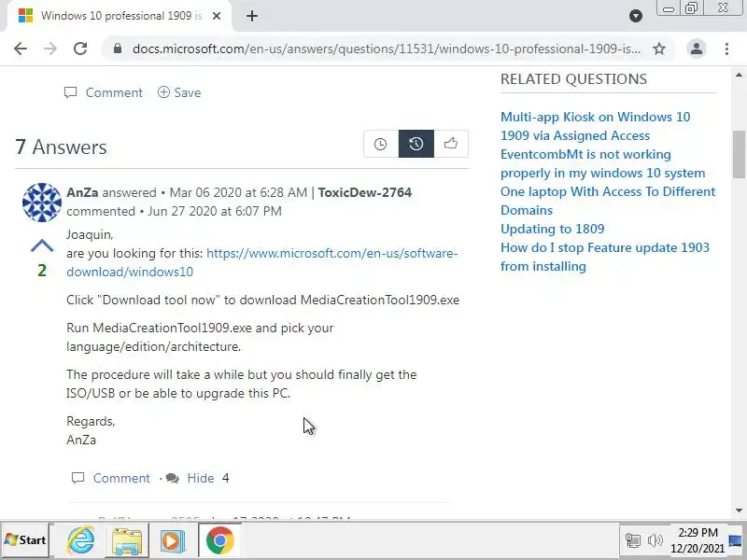Reload the current page

(x=80, y=49)
